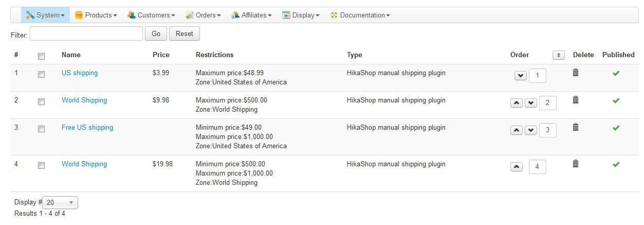Screen dimensions: 644x225
Task: Move Free US shipping up with arrow
Action: pyautogui.click(x=517, y=130)
